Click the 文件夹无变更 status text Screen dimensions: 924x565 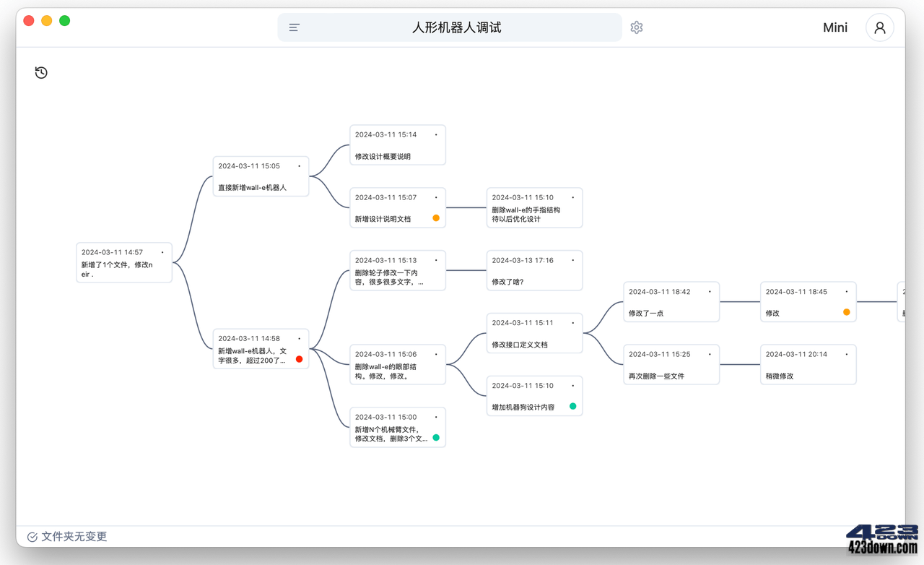(73, 536)
